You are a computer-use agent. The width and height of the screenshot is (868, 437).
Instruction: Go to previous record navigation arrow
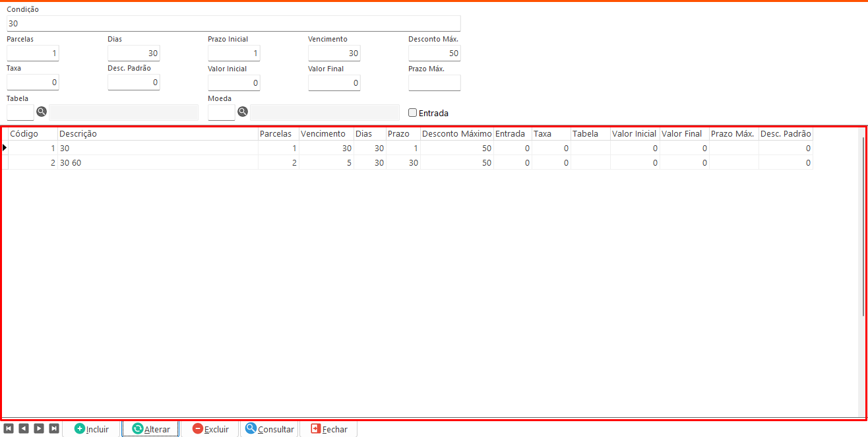24,428
